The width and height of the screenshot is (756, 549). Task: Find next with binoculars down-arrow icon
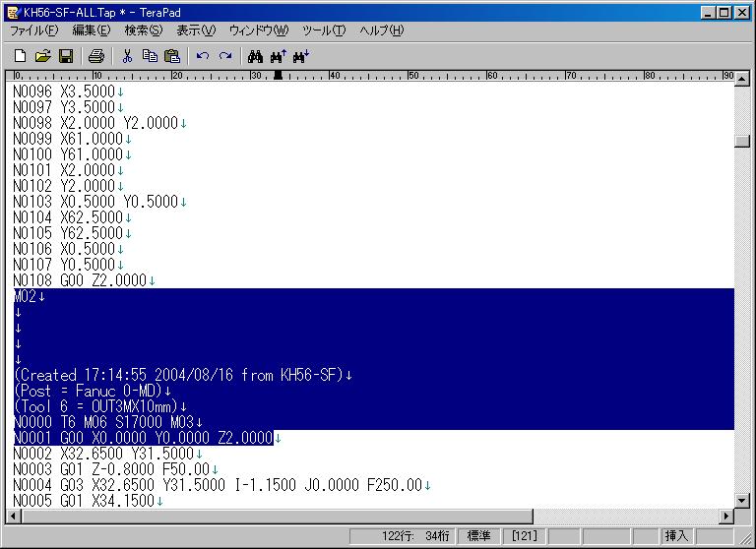[x=301, y=56]
